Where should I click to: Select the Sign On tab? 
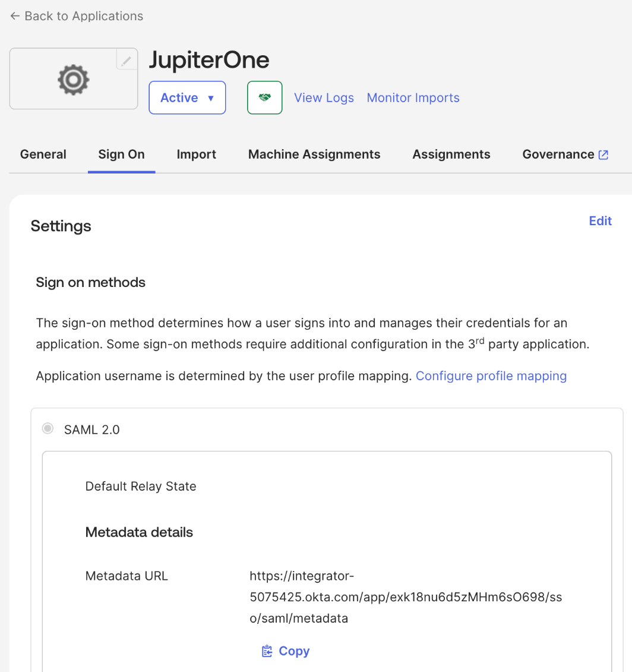122,154
